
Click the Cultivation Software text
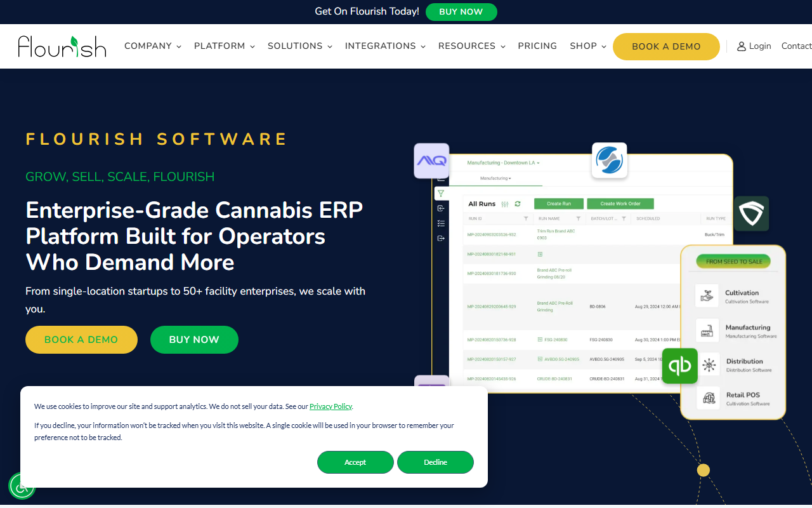coord(747,302)
